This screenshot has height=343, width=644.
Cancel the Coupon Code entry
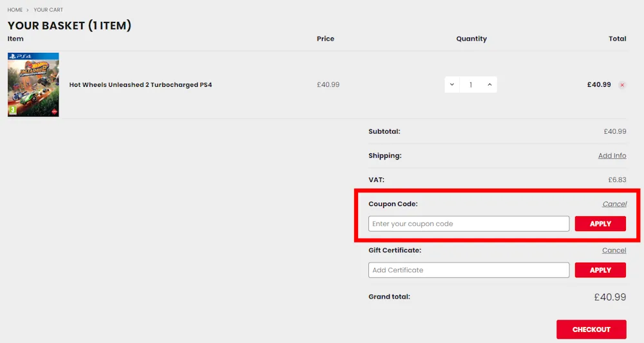pos(614,204)
